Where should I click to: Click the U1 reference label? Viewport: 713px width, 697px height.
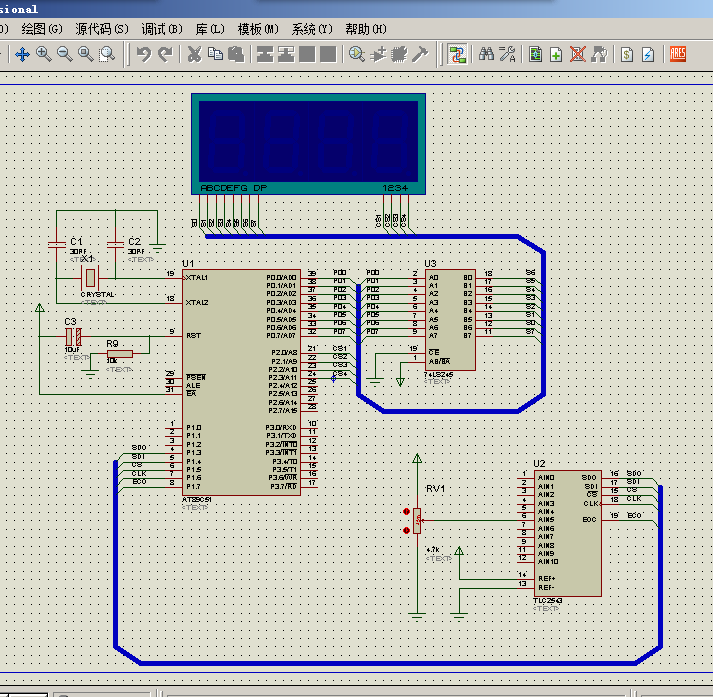[188, 264]
